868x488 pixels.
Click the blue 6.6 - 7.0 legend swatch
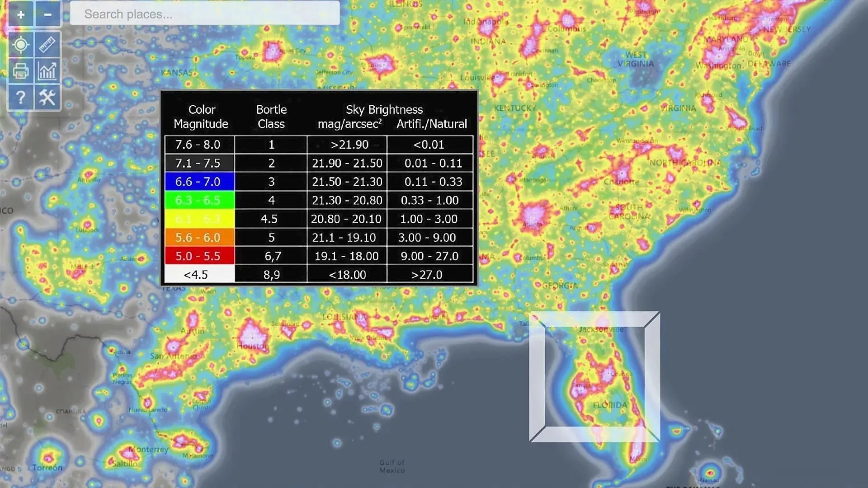(x=199, y=182)
